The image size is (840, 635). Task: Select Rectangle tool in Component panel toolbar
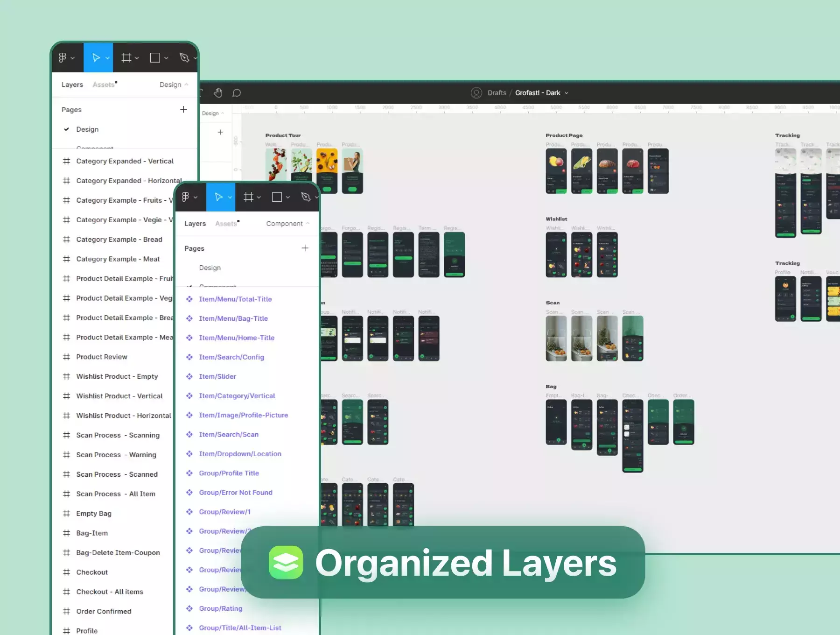coord(277,197)
